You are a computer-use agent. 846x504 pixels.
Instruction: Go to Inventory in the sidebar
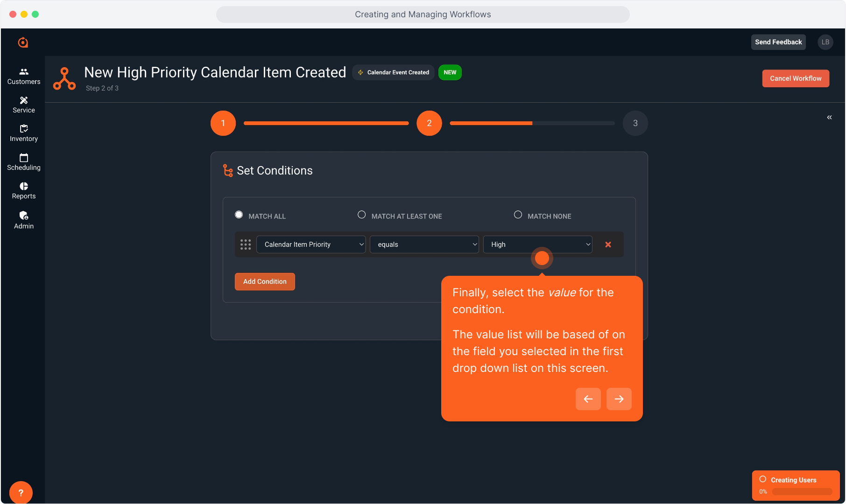24,133
